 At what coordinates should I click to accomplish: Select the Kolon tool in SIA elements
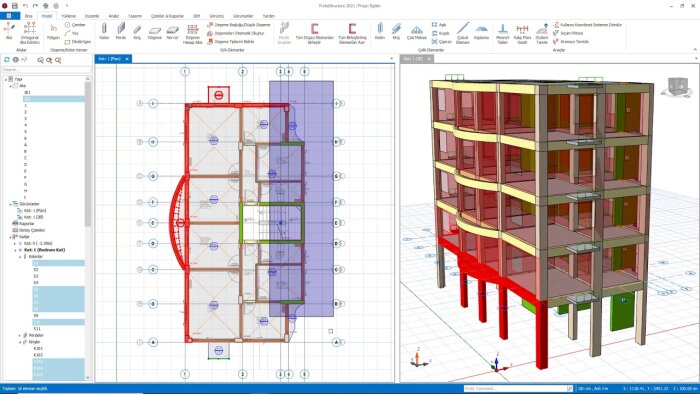(104, 31)
